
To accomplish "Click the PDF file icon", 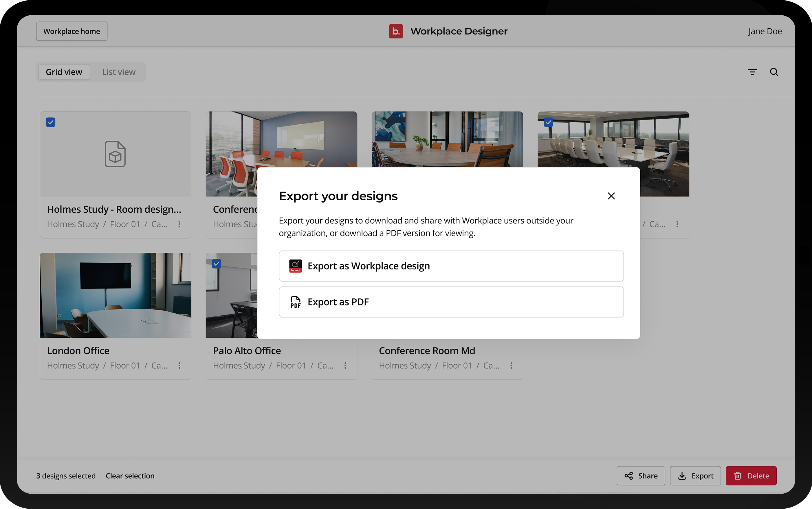I will click(x=295, y=302).
